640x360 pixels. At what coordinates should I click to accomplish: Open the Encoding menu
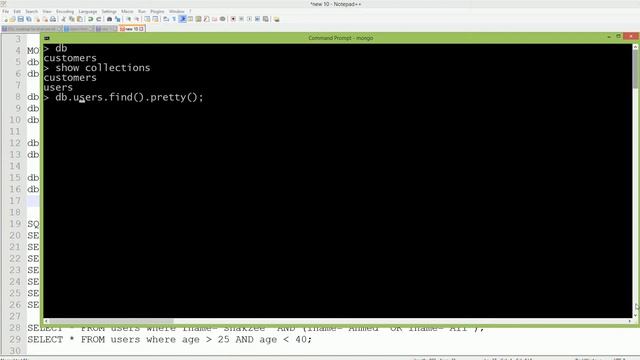pyautogui.click(x=65, y=11)
